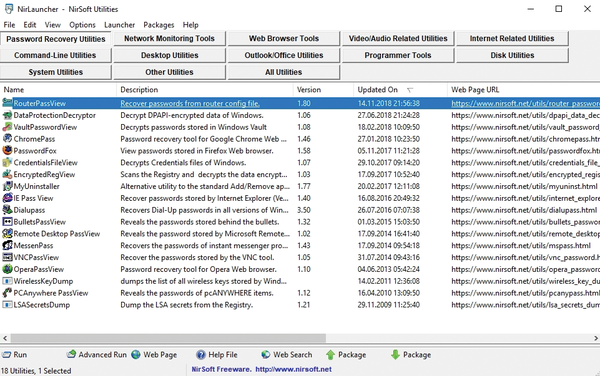
Task: Switch to Network Monitoring Tools category
Action: pyautogui.click(x=170, y=38)
